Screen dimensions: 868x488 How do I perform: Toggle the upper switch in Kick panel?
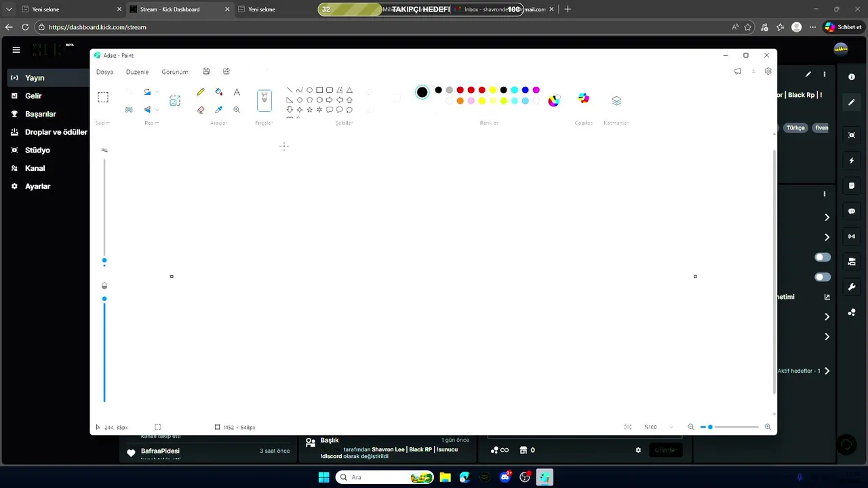pos(823,258)
